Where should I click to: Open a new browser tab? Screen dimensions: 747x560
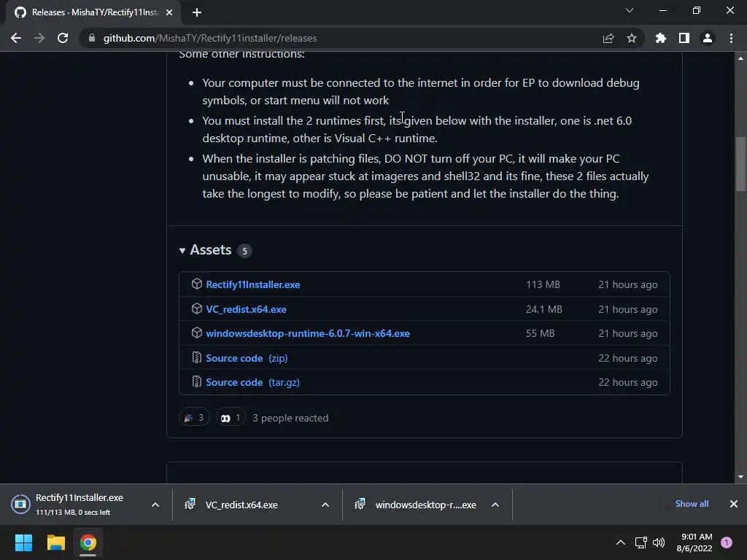click(197, 12)
